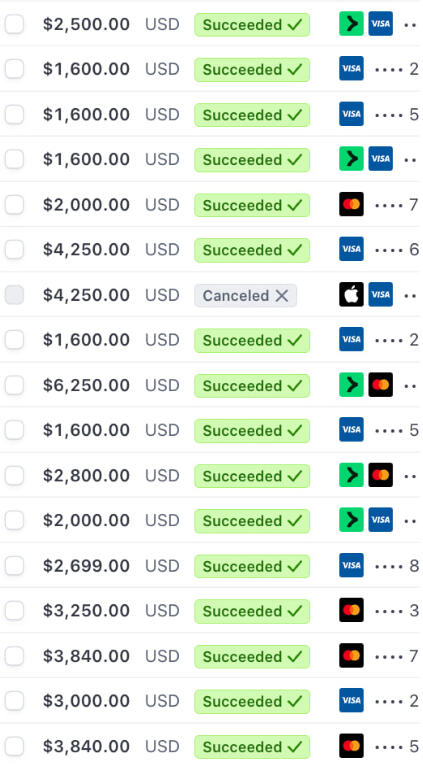This screenshot has width=423, height=764.
Task: Select the checkbox for the $2,500.00 payment
Action: 14,24
